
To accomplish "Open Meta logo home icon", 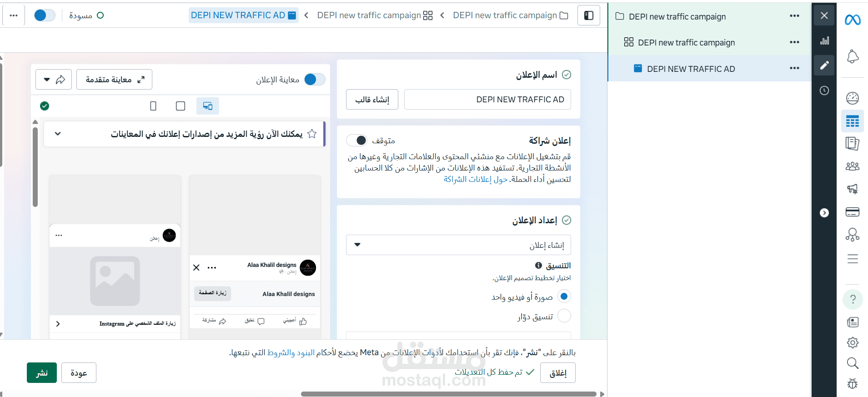I will tap(853, 20).
